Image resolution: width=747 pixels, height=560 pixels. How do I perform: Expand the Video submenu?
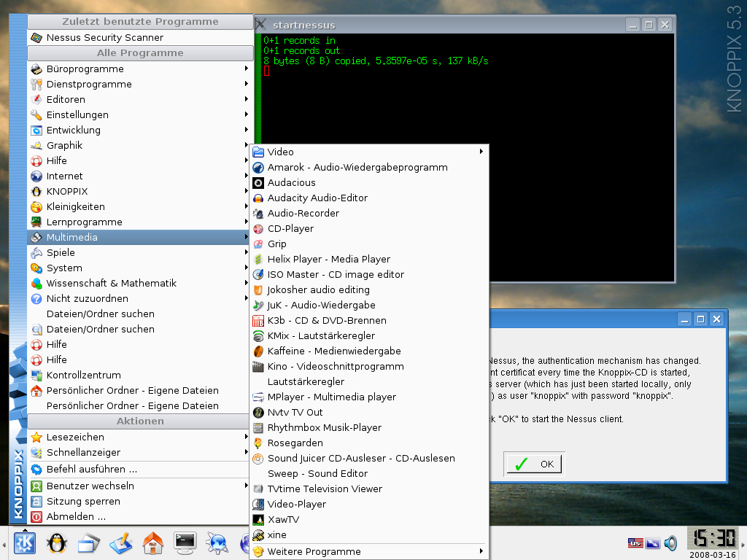pyautogui.click(x=369, y=152)
